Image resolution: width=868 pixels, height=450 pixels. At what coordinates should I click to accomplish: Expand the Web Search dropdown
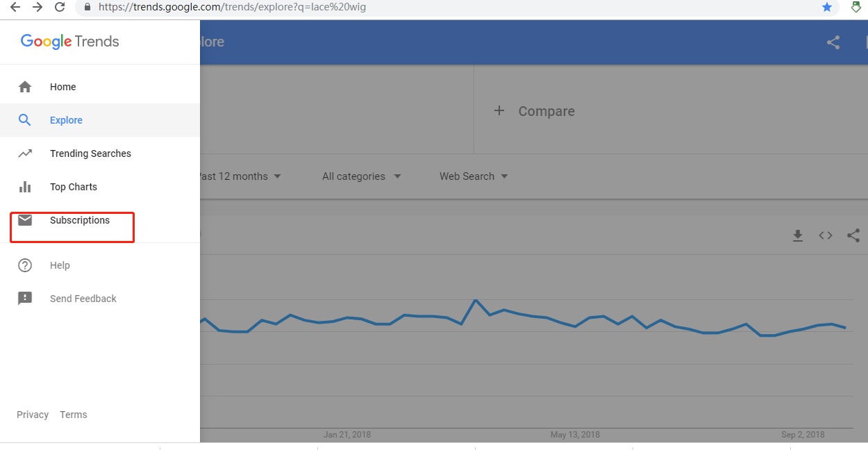tap(474, 176)
